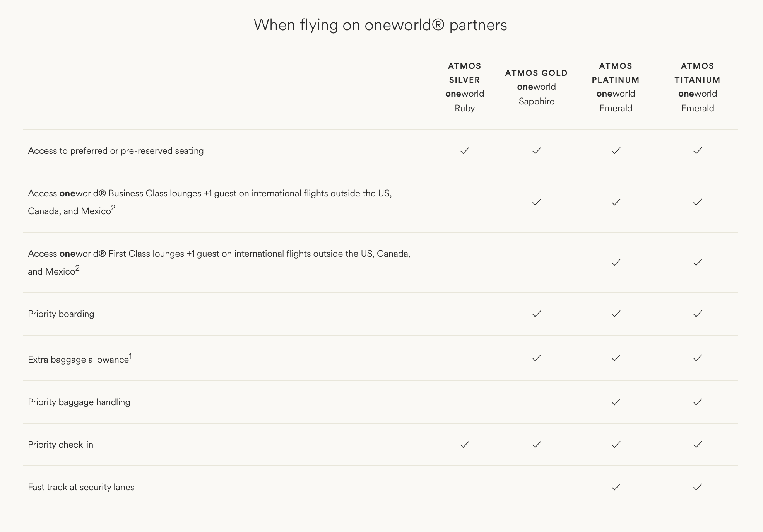763x532 pixels.
Task: Click Atmos Titanium checkmark for preferred seating
Action: point(698,151)
